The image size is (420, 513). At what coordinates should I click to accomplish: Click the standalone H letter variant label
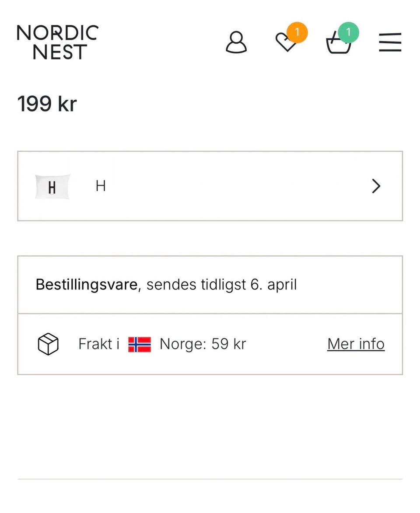(x=101, y=186)
